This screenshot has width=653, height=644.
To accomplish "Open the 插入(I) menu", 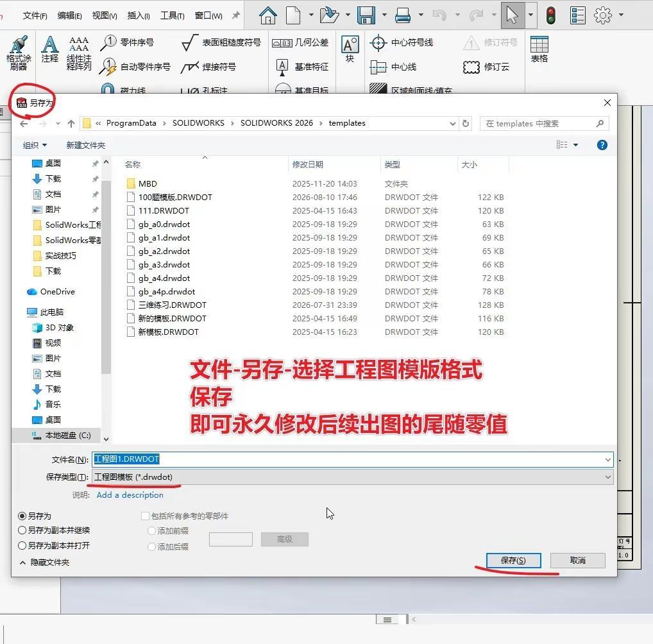I will (139, 16).
